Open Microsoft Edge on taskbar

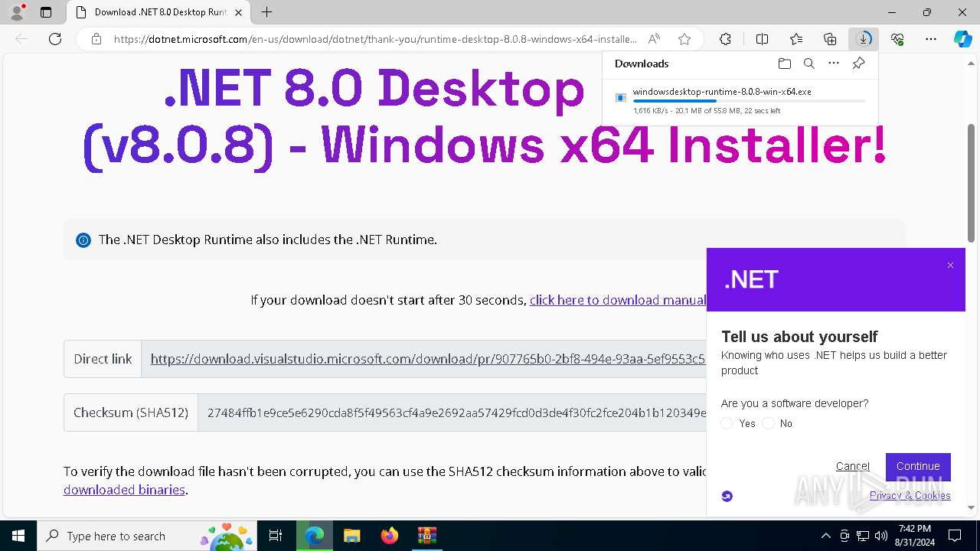pyautogui.click(x=315, y=536)
